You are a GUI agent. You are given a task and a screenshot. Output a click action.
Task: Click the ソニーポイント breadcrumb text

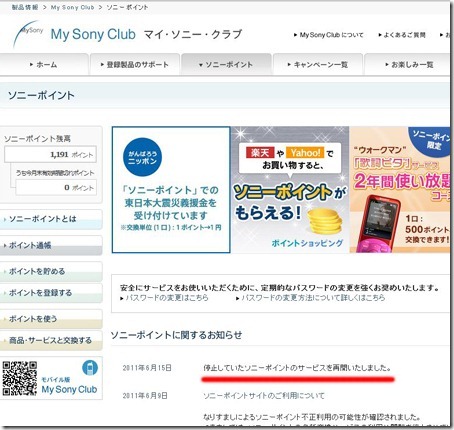point(127,7)
